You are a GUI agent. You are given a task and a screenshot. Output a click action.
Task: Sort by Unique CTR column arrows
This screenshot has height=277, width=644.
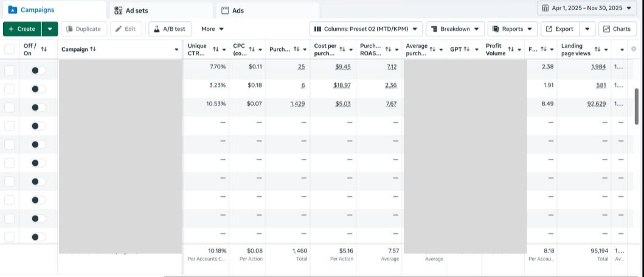[x=216, y=49]
